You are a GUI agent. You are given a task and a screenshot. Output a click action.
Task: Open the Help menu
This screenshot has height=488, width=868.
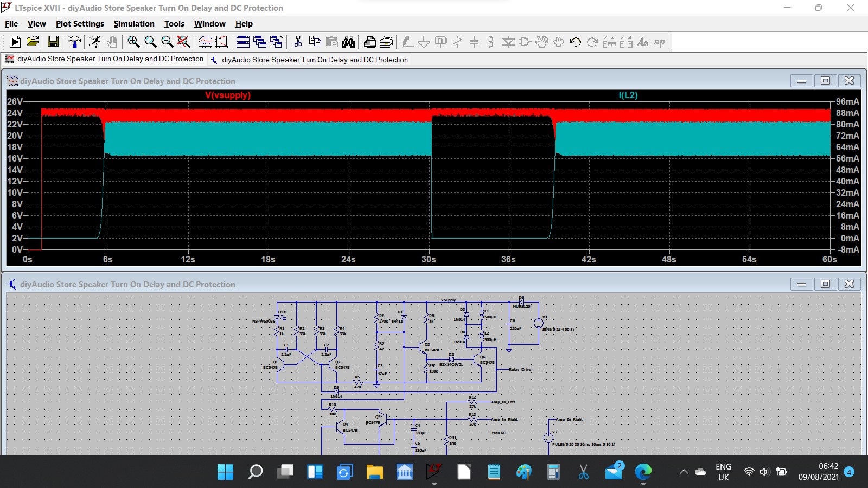pos(244,24)
